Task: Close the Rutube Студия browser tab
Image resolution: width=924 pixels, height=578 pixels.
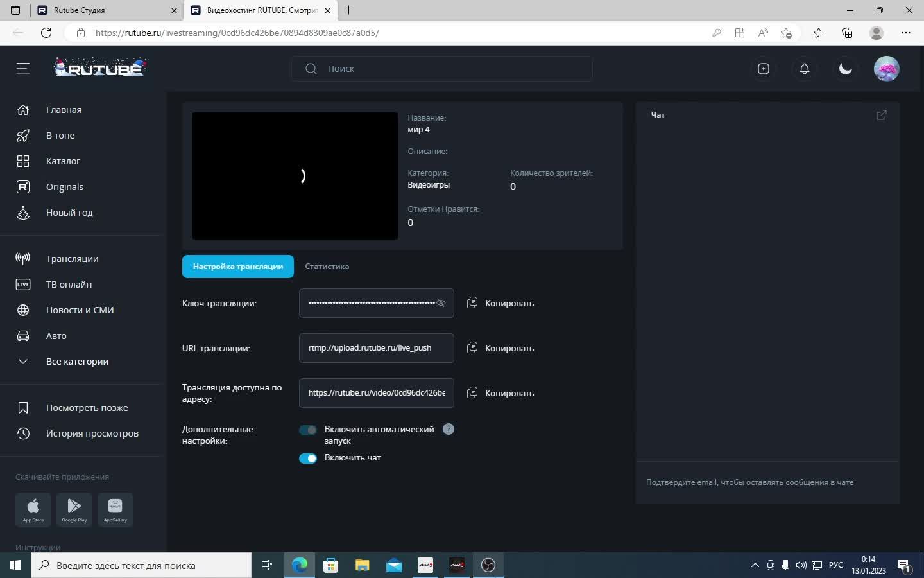Action: [x=174, y=10]
